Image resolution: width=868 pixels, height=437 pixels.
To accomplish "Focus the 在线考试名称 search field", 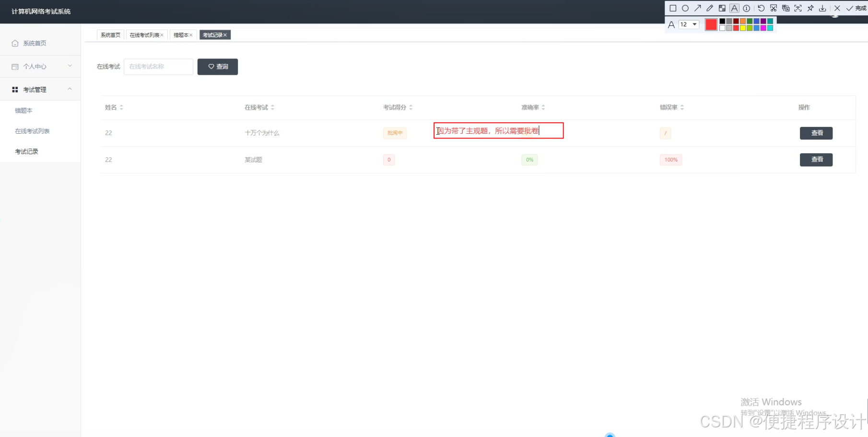I will click(158, 67).
